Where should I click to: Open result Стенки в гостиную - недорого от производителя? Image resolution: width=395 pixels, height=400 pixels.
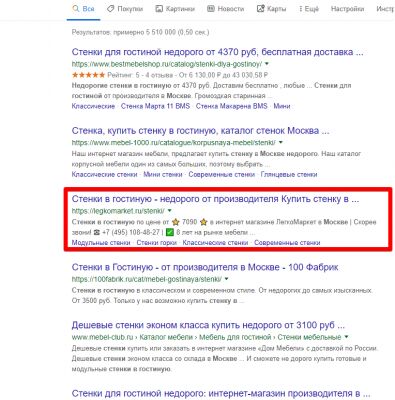coord(215,199)
